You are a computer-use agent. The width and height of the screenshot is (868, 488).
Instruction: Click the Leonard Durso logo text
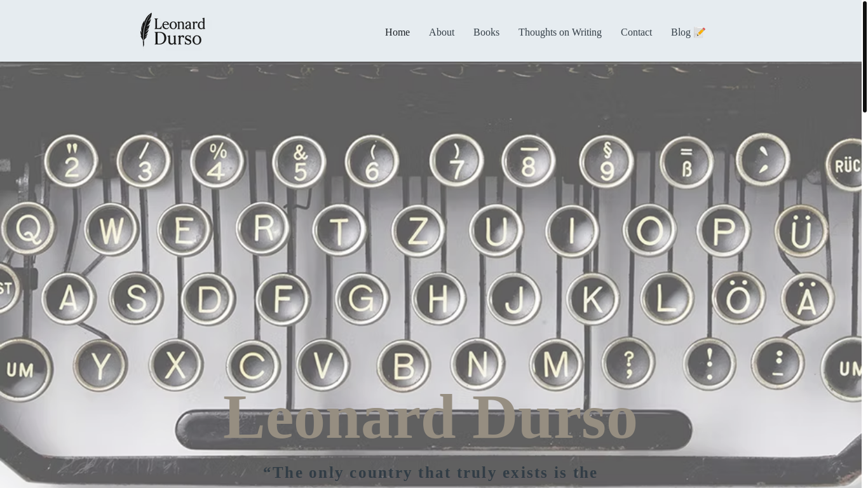(x=180, y=31)
